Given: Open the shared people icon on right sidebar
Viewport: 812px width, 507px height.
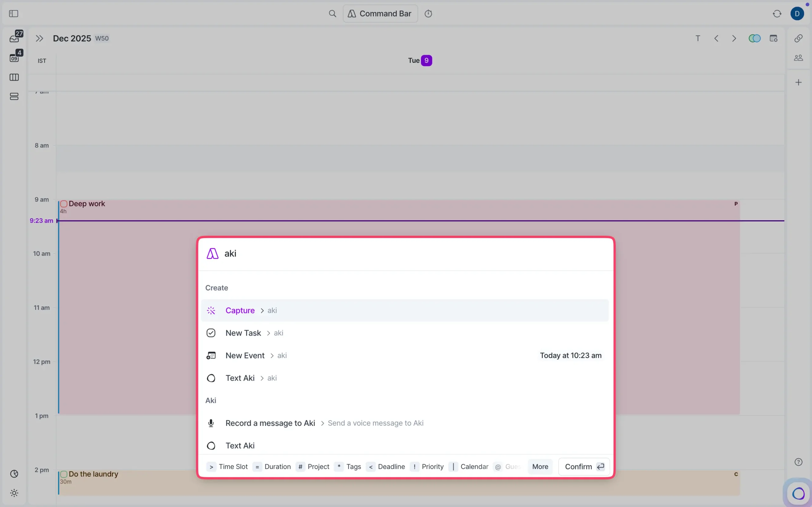Looking at the screenshot, I should (x=798, y=57).
